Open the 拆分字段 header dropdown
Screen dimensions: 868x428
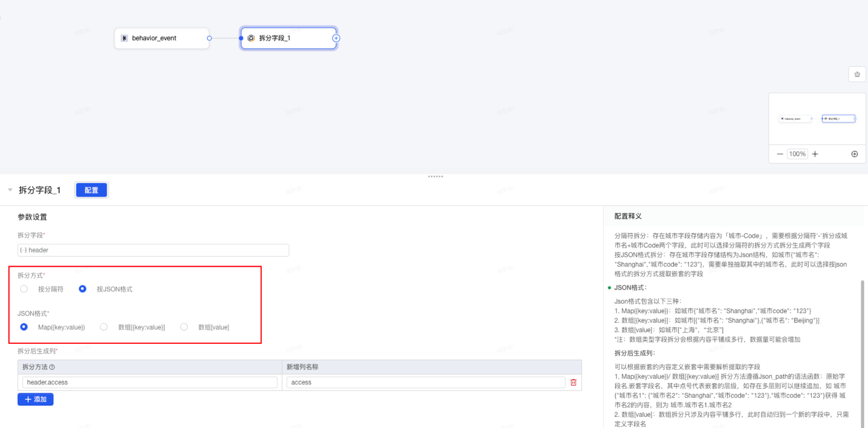click(x=153, y=250)
